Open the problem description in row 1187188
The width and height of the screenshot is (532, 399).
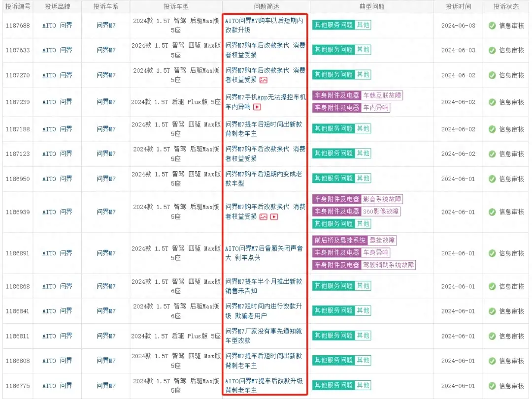click(x=264, y=129)
